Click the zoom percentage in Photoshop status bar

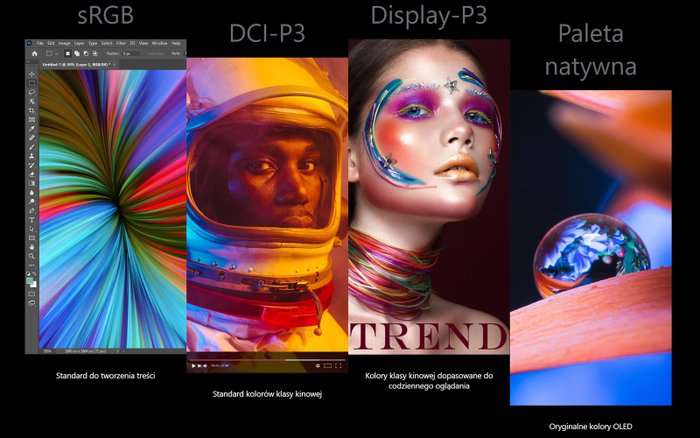[47, 351]
